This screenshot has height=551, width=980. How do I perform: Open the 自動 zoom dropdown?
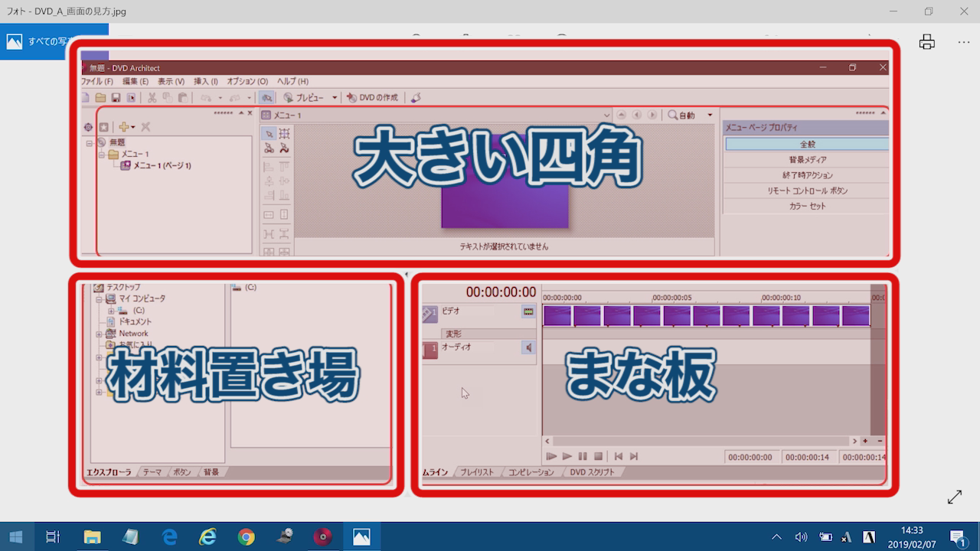pyautogui.click(x=709, y=116)
